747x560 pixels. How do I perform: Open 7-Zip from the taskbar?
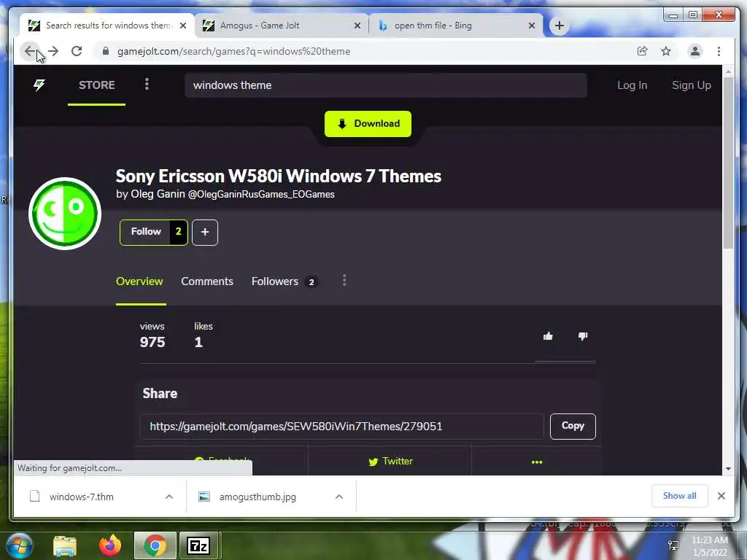pyautogui.click(x=198, y=545)
